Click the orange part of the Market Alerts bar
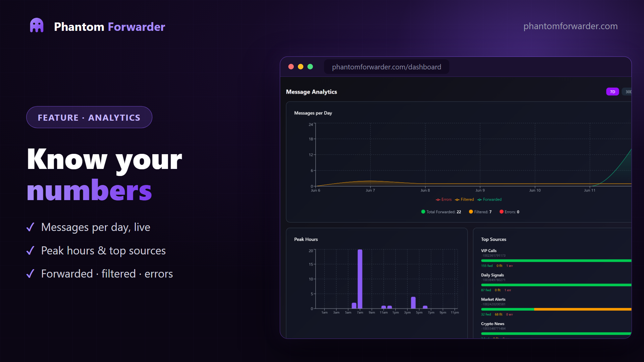 point(583,309)
